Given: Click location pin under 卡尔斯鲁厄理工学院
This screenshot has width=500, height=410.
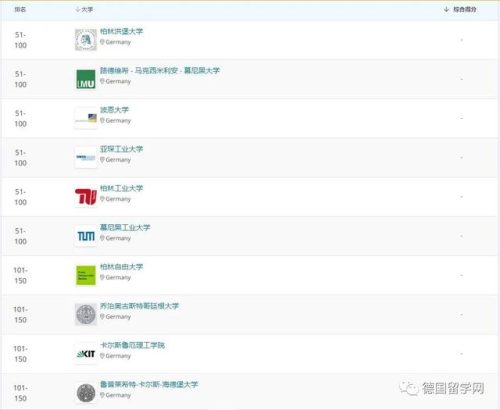Looking at the screenshot, I should tap(102, 356).
